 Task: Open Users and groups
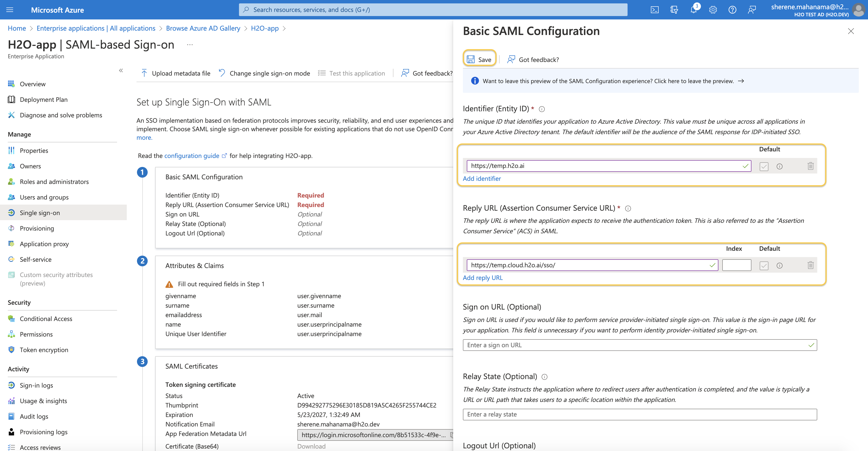63,197
